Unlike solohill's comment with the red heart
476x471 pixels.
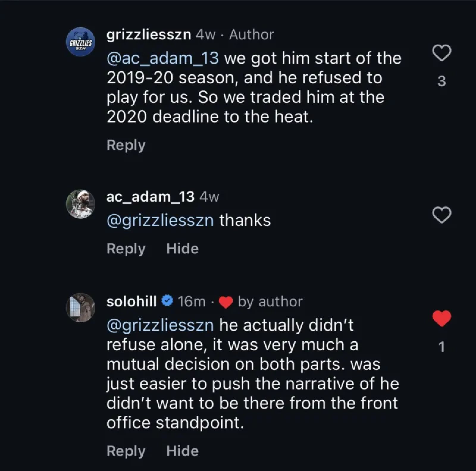441,318
